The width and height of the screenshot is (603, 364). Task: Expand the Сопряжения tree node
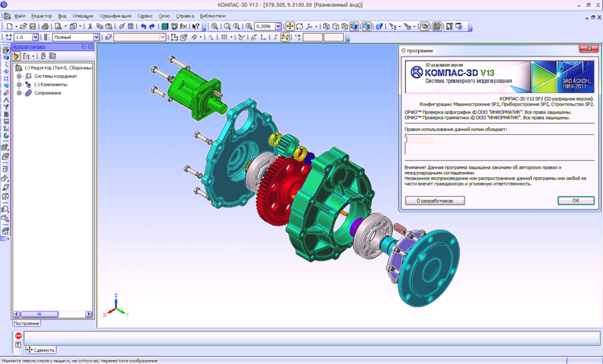[x=19, y=93]
